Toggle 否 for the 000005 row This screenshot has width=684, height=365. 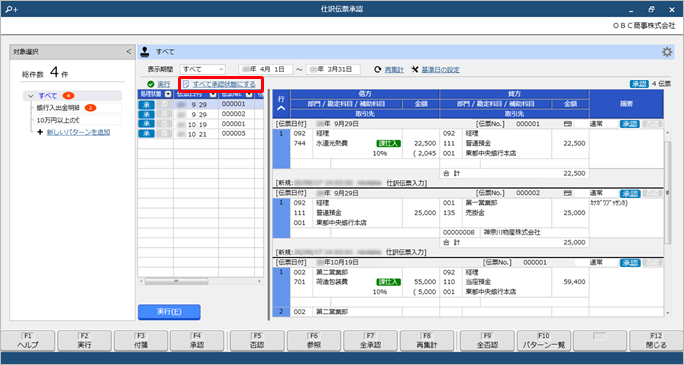pos(163,134)
